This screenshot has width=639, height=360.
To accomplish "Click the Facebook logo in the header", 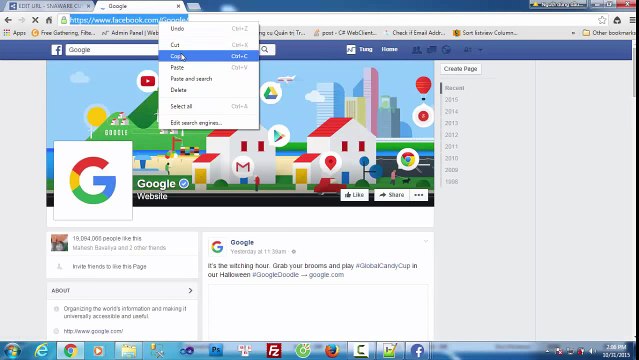I will point(57,50).
